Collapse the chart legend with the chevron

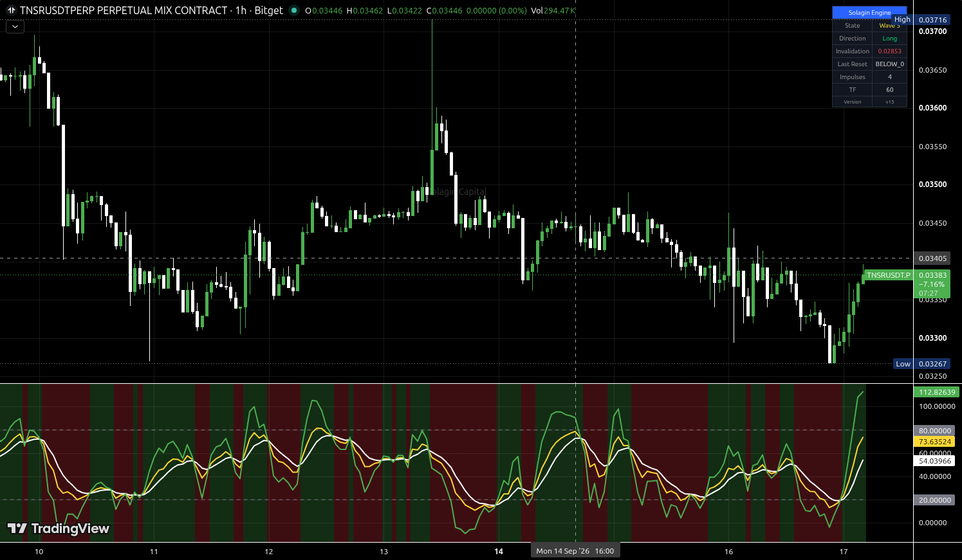(x=15, y=27)
